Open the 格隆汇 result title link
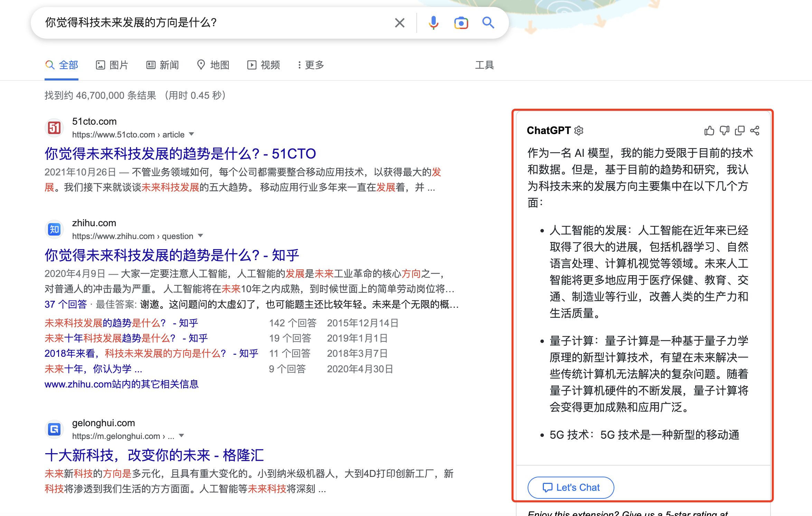The height and width of the screenshot is (516, 812). tap(154, 455)
